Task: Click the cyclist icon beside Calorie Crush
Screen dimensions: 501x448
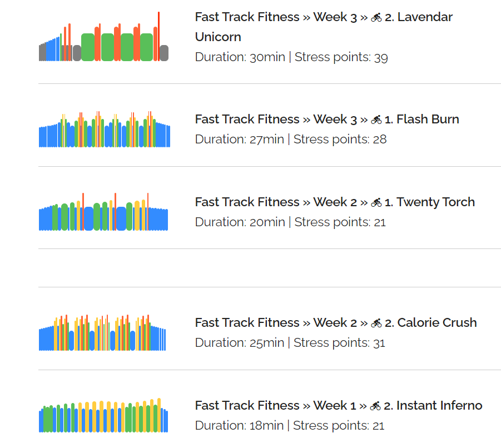Action: (376, 323)
